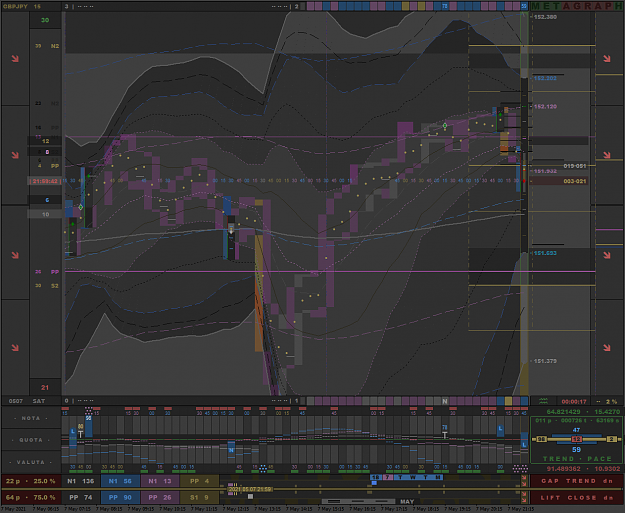Click the 64.821429 · 15.4270 readout
Image resolution: width=625 pixels, height=513 pixels.
point(583,412)
